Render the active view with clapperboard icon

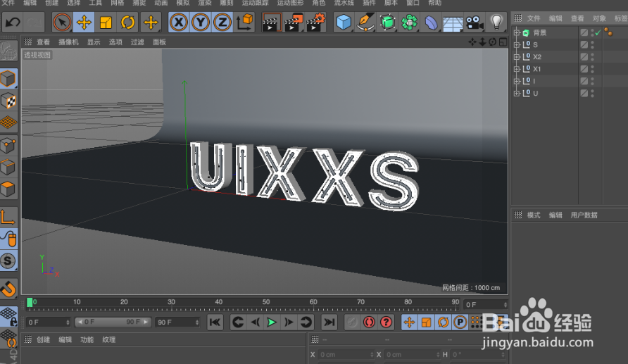pos(272,23)
